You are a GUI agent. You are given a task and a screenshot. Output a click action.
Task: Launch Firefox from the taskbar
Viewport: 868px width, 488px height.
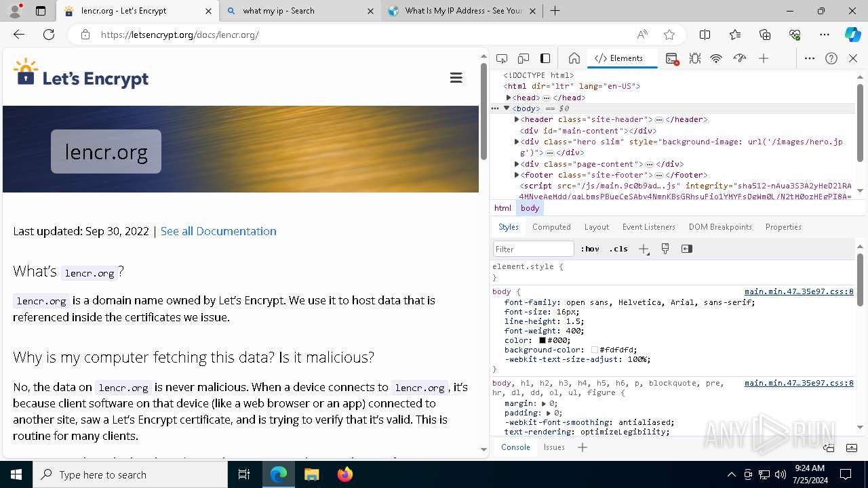coord(345,474)
